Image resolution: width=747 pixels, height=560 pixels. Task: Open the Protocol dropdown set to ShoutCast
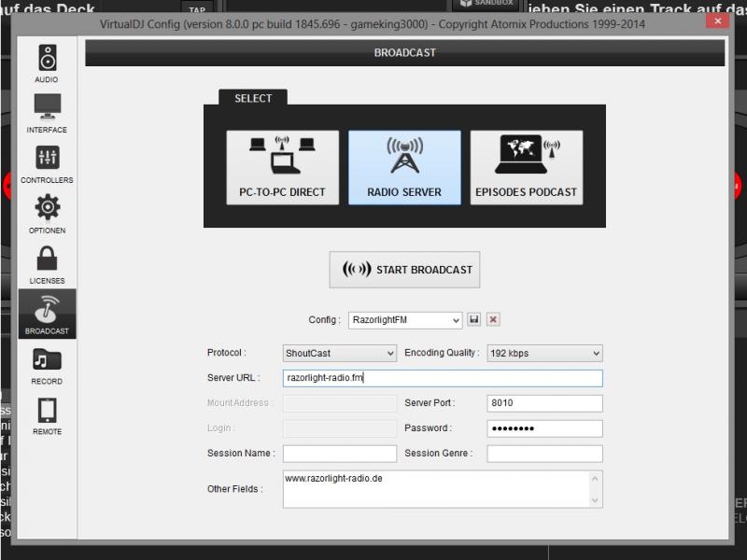coord(340,354)
